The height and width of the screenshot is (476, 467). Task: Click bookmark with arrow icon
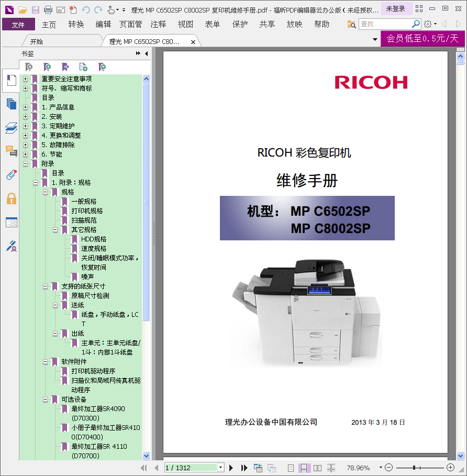tap(65, 67)
